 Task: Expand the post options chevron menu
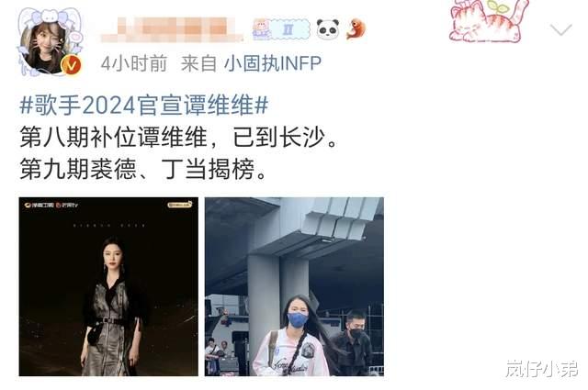click(561, 29)
